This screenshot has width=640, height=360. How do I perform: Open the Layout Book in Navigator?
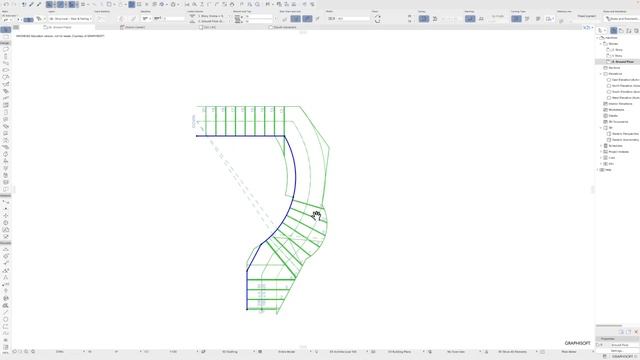tap(629, 31)
